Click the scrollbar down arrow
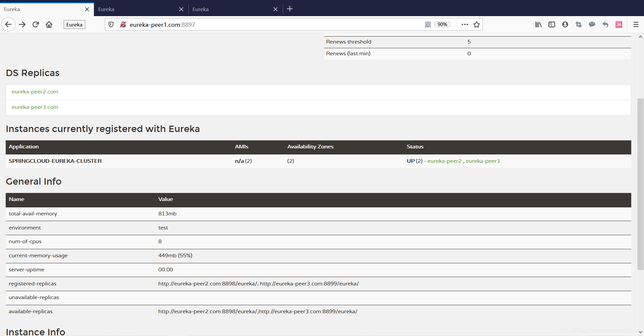Screen dimensions: 644x336 pos(640,332)
